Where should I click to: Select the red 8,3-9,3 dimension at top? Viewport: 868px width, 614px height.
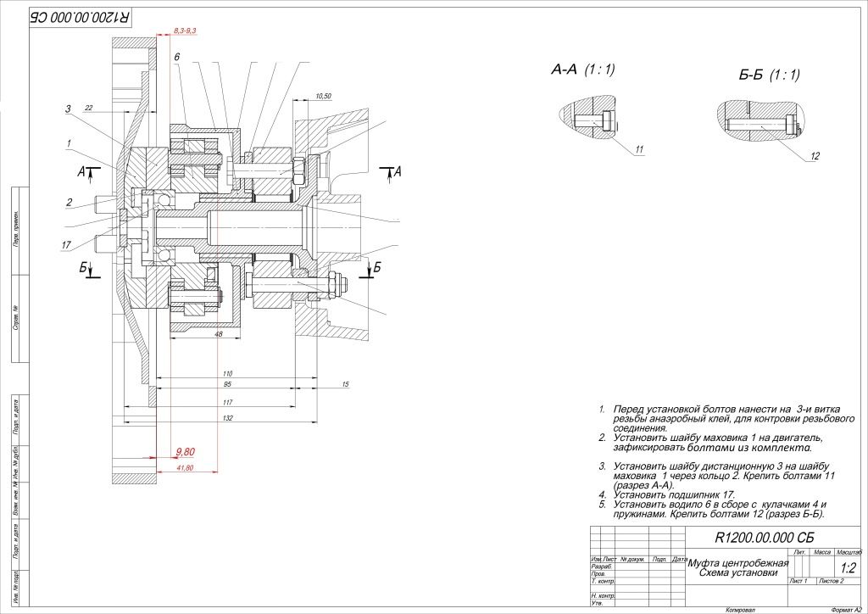(x=185, y=31)
